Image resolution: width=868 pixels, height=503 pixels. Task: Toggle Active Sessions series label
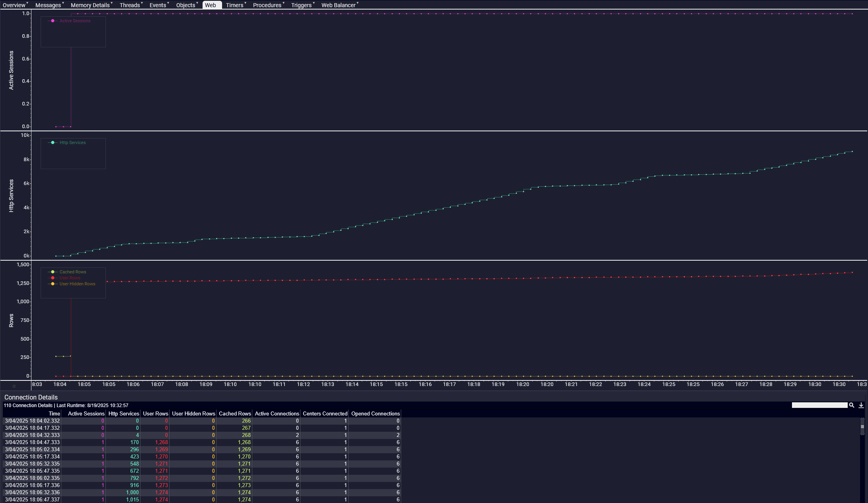75,21
